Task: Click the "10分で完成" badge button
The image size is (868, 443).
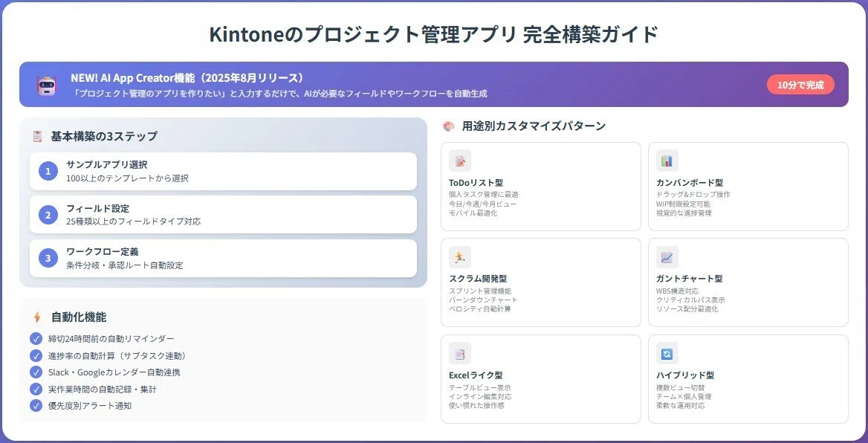Action: [x=800, y=85]
